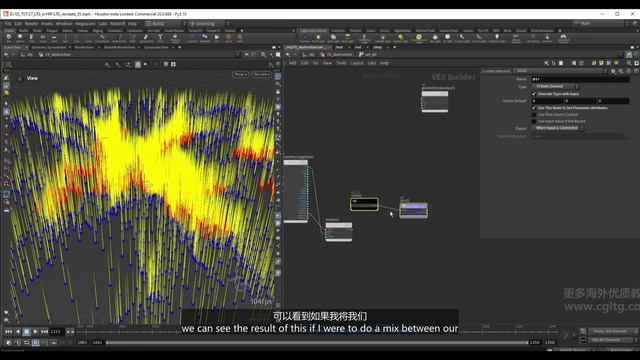Select the Sphere shelf tool
Image resolution: width=640 pixels, height=360 pixels.
click(20, 38)
